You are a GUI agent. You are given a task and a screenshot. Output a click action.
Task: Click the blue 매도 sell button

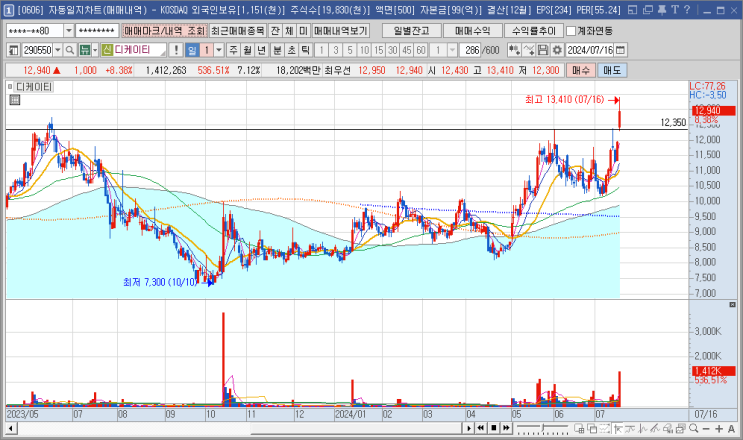pyautogui.click(x=612, y=70)
